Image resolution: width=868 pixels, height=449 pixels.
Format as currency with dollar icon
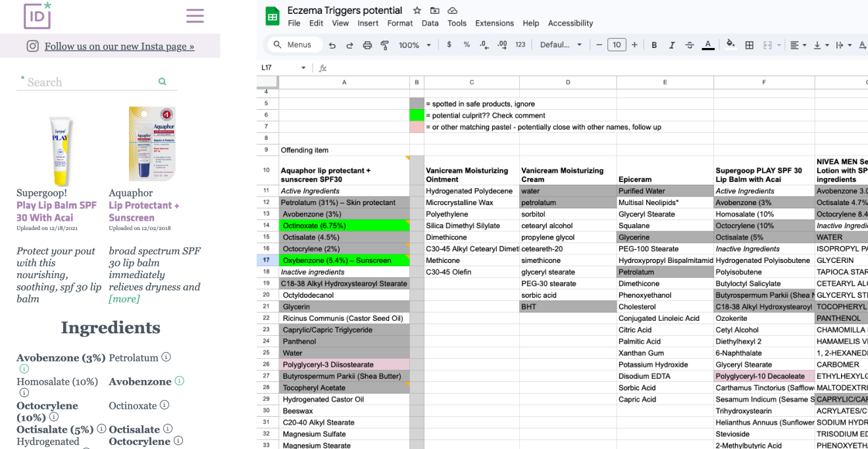click(x=449, y=45)
